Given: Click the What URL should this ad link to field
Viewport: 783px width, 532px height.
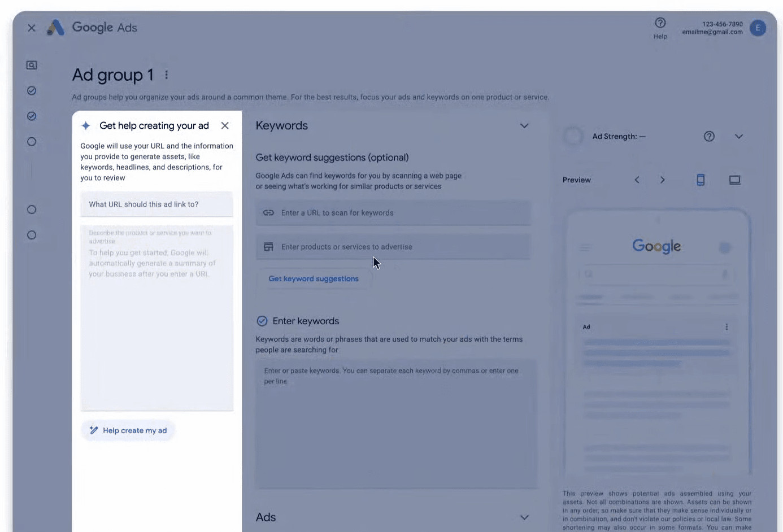Looking at the screenshot, I should tap(156, 204).
